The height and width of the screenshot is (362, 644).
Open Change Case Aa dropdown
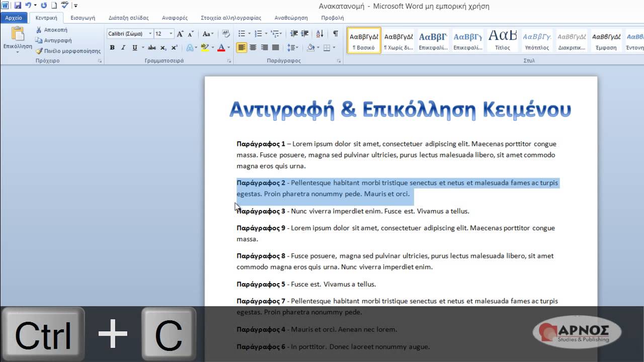[x=207, y=34]
